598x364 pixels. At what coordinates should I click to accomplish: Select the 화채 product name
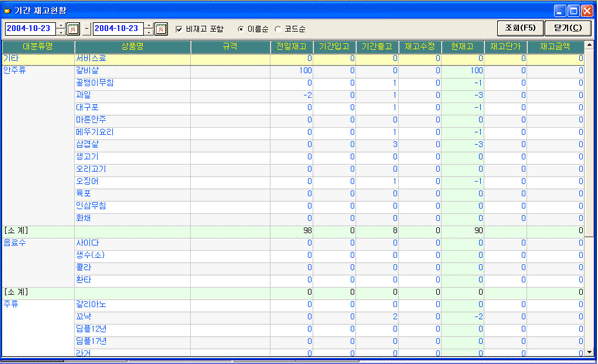[x=83, y=218]
